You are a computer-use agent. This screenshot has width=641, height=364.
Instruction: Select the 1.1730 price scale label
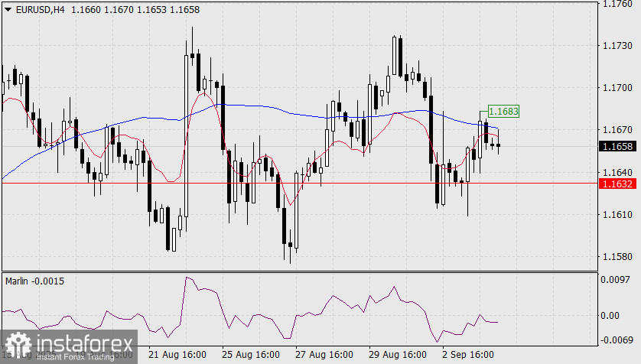point(617,45)
